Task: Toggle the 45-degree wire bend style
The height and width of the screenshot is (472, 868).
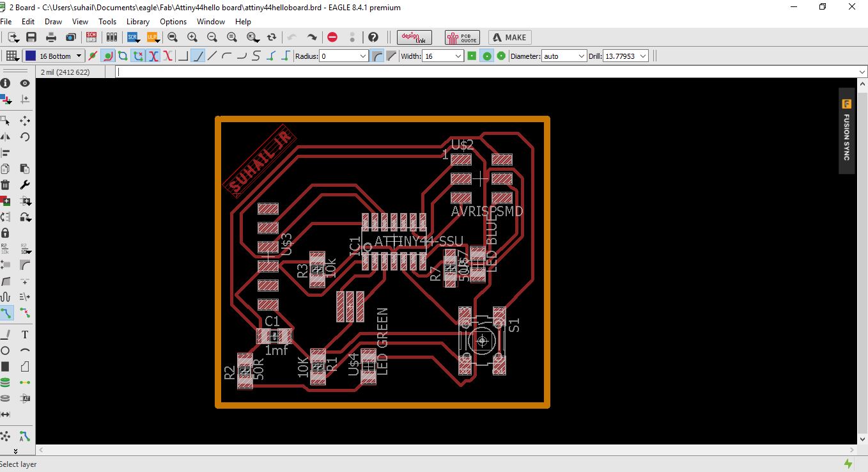Action: [x=198, y=56]
